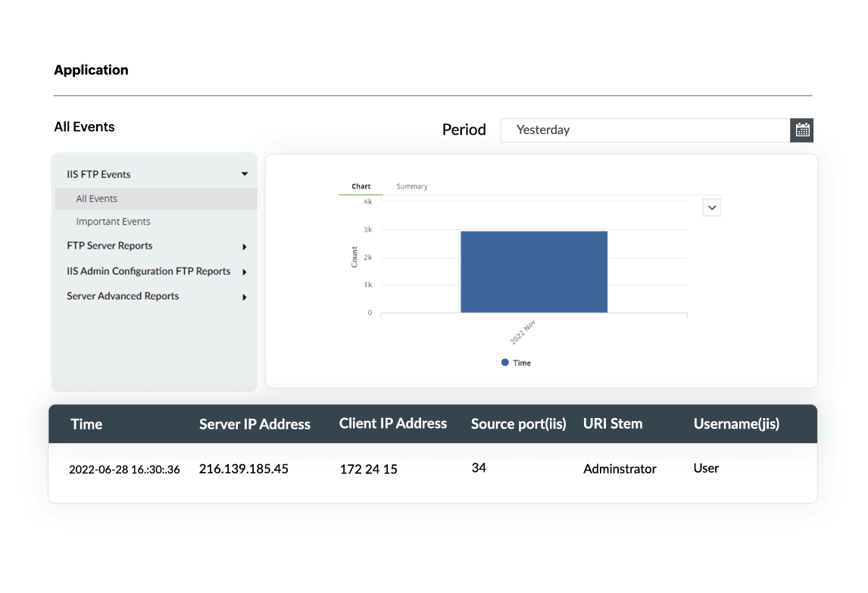
Task: Select All Events in the sidebar
Action: pos(97,199)
